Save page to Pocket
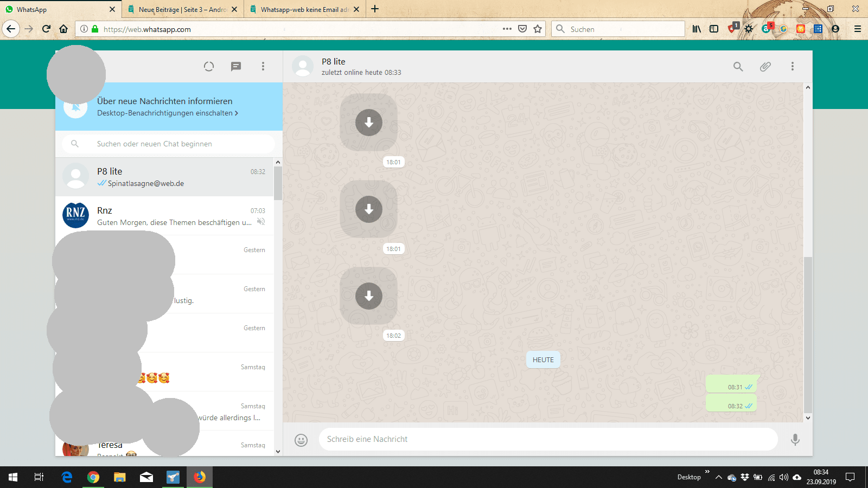 pos(522,29)
